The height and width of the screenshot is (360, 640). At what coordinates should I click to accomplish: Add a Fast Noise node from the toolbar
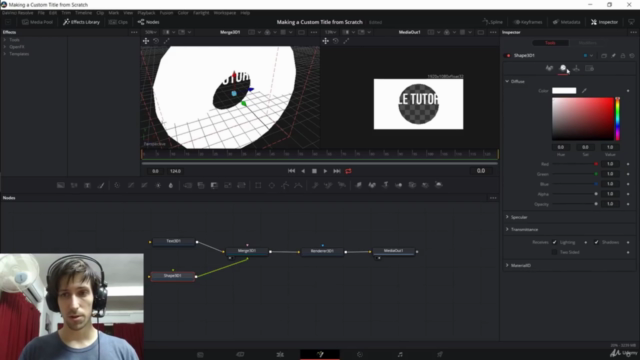[74, 185]
